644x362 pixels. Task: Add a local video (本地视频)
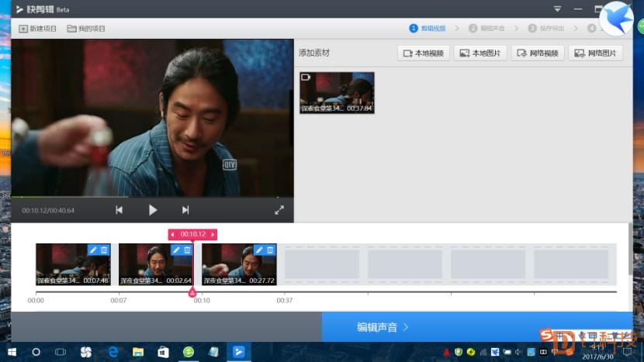tap(424, 53)
